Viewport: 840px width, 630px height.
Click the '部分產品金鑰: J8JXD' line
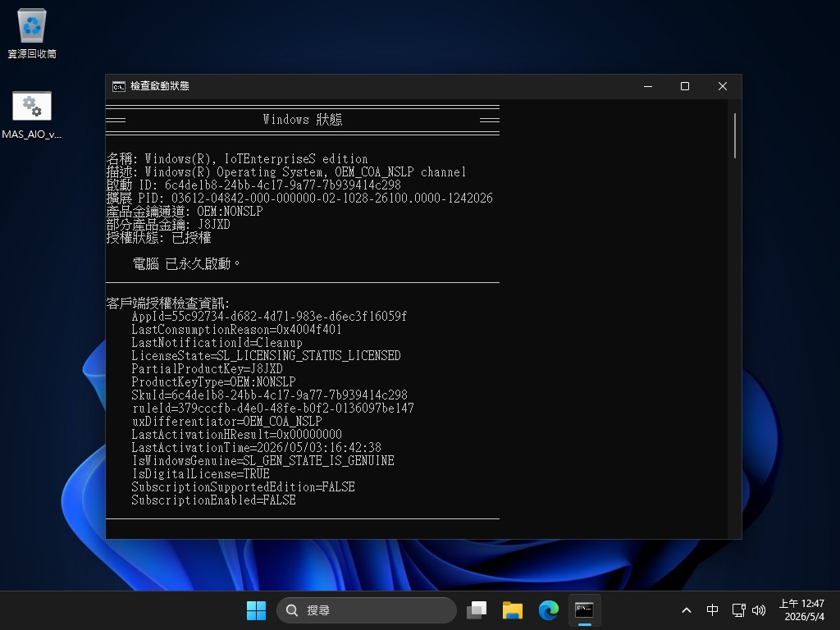coord(168,225)
